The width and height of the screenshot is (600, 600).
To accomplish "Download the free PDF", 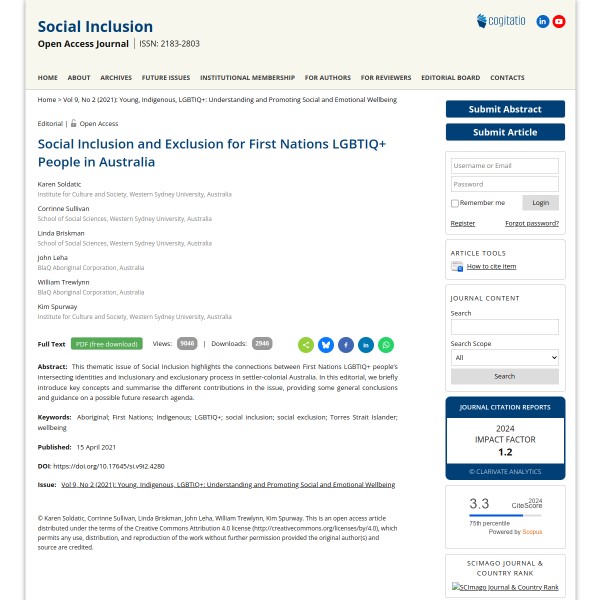I will pos(107,344).
